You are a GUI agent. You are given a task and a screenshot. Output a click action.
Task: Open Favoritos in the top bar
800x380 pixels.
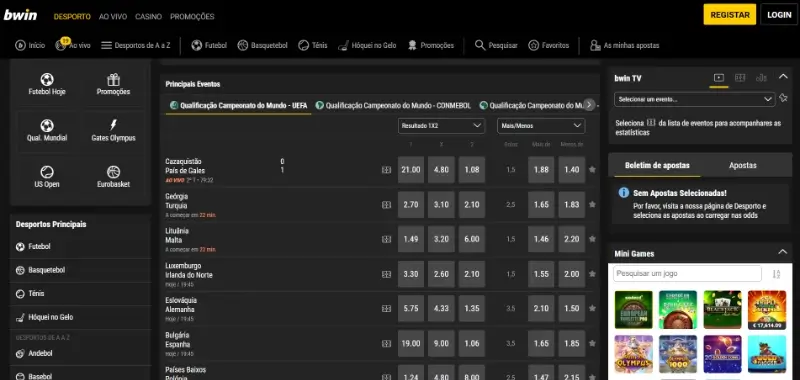click(x=548, y=45)
